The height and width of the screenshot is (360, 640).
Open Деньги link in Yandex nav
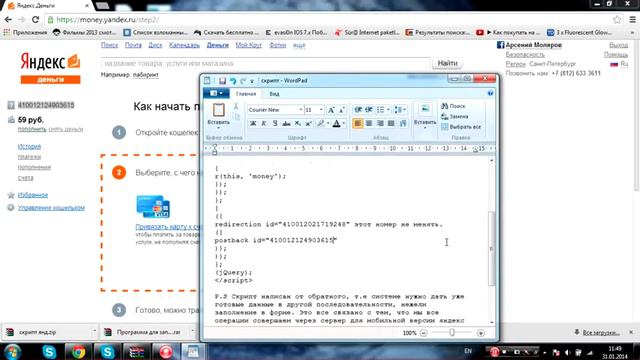(218, 45)
